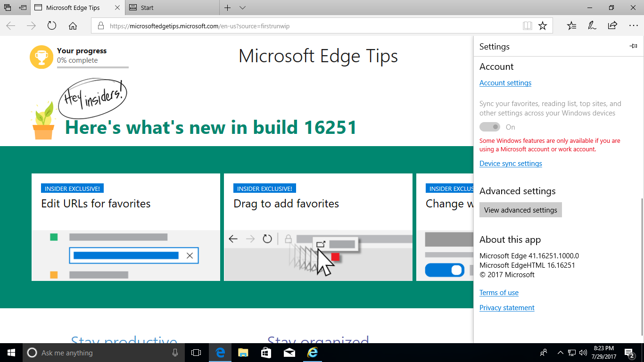Image resolution: width=644 pixels, height=362 pixels.
Task: Click the Your progress bar
Action: click(x=93, y=67)
